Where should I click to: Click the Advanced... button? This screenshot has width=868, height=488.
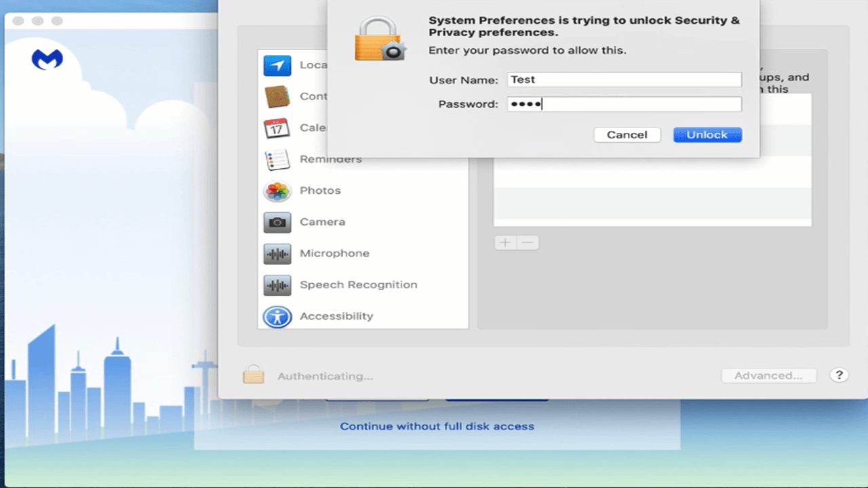pyautogui.click(x=768, y=375)
